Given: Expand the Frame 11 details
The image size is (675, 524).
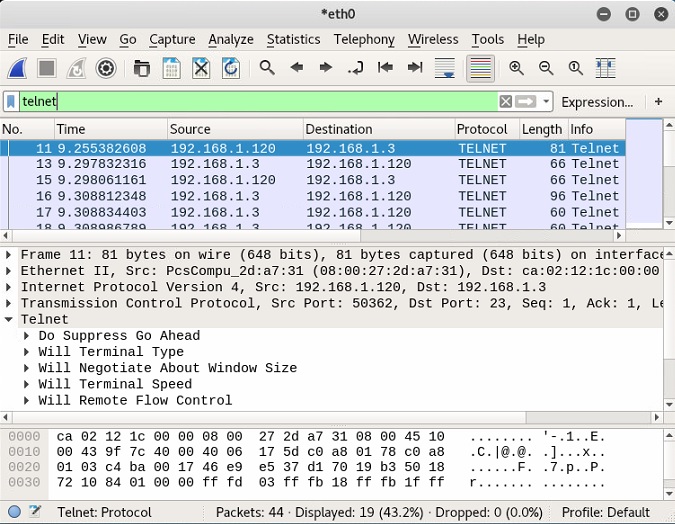Looking at the screenshot, I should [x=9, y=254].
